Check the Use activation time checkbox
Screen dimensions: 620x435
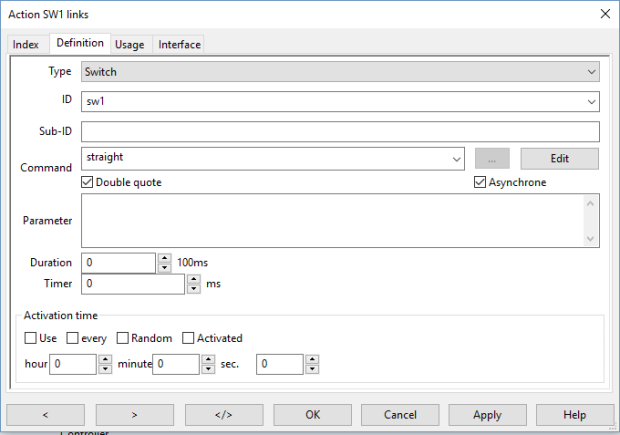pyautogui.click(x=31, y=338)
